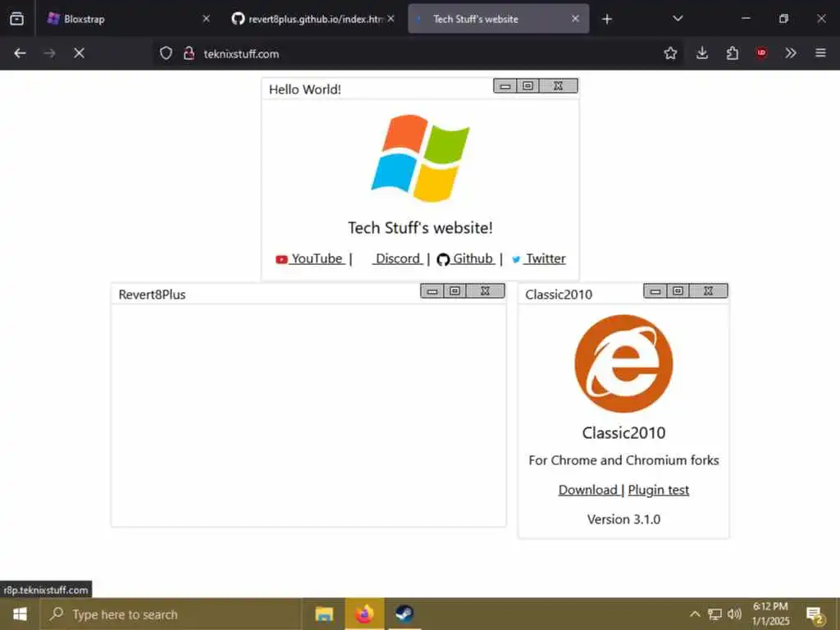Open Steam from the taskbar
The width and height of the screenshot is (840, 630).
pos(404,614)
